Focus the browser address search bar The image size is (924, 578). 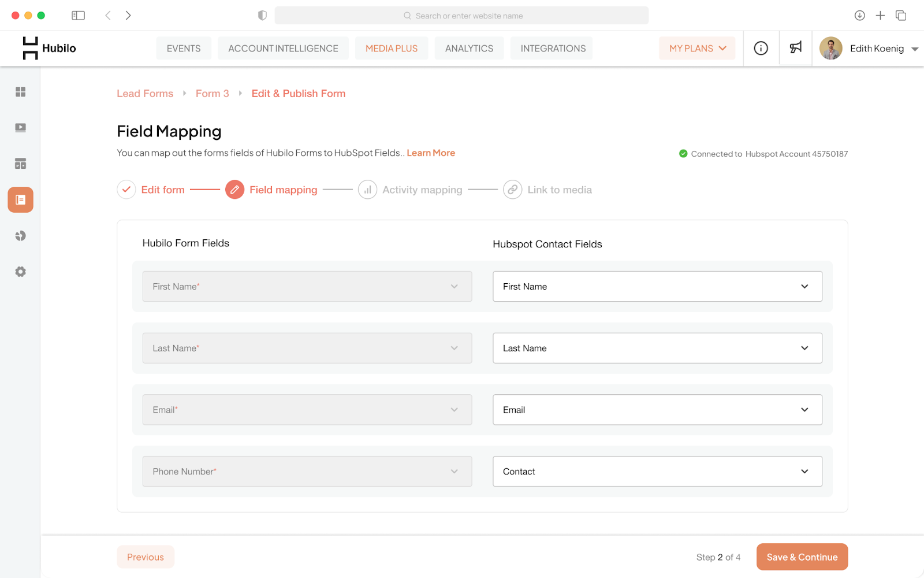tap(461, 16)
